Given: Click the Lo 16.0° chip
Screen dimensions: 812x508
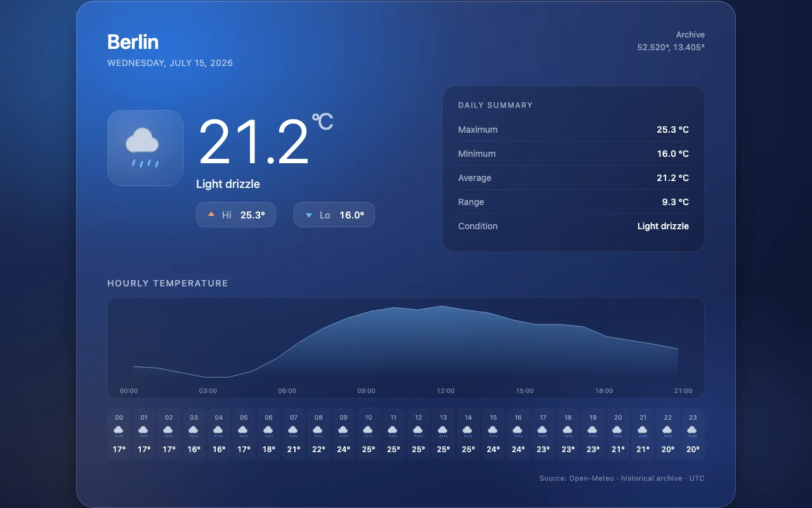Looking at the screenshot, I should pos(334,215).
